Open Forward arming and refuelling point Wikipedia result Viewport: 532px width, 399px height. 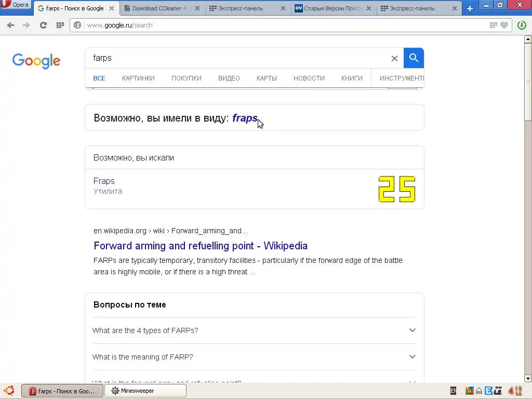pyautogui.click(x=201, y=246)
